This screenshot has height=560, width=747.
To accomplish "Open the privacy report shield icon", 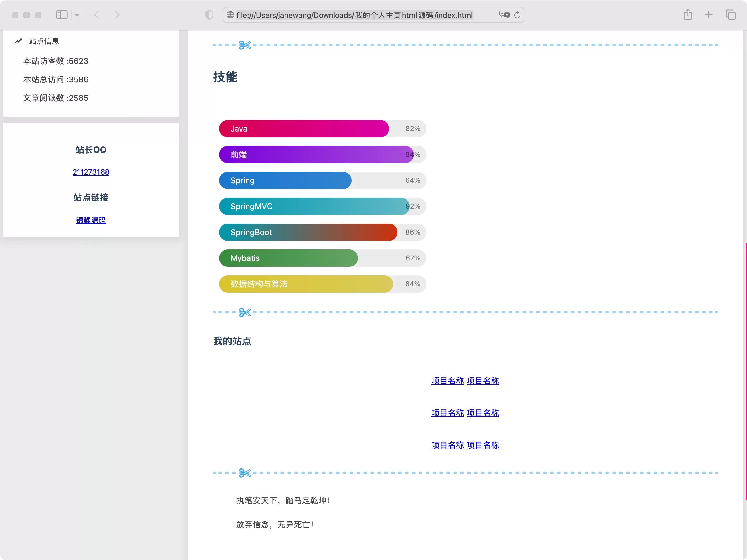I will 209,15.
